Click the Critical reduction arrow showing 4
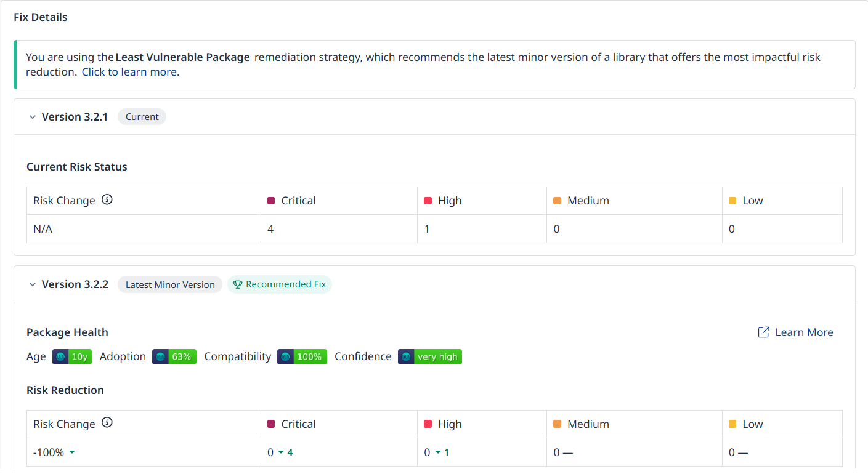This screenshot has height=474, width=868. pos(281,452)
